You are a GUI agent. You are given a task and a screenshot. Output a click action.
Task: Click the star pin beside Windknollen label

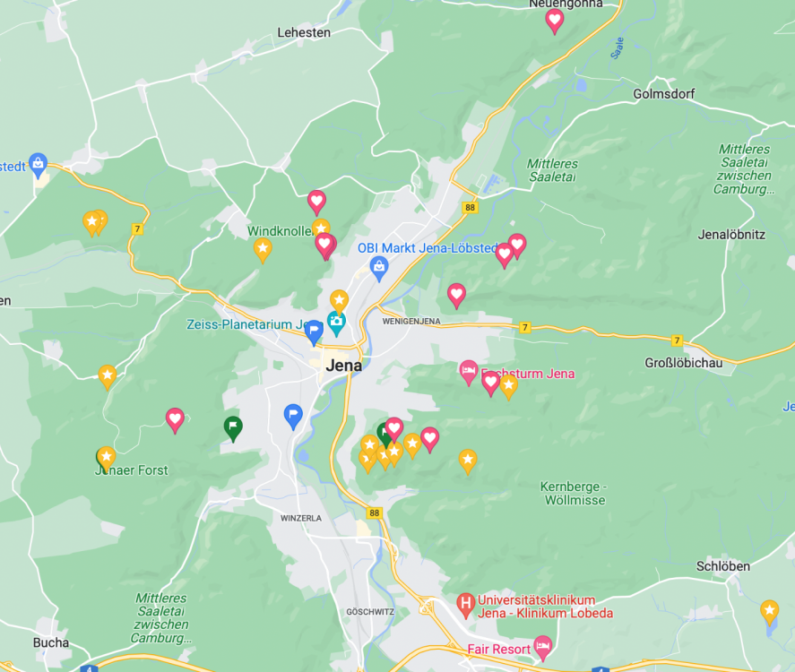pyautogui.click(x=321, y=227)
